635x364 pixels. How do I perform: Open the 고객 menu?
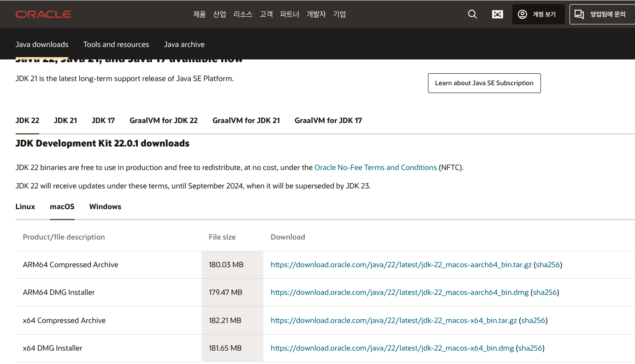[266, 14]
